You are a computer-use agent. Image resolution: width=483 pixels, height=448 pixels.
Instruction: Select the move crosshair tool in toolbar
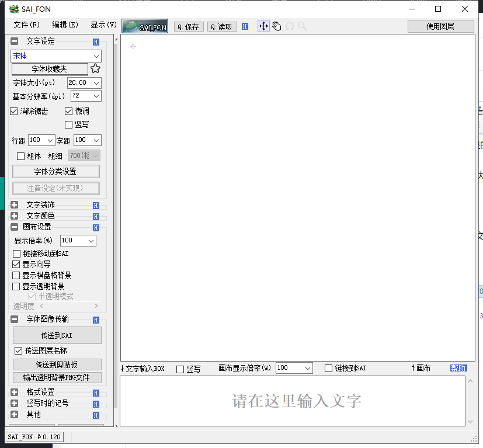tap(263, 26)
